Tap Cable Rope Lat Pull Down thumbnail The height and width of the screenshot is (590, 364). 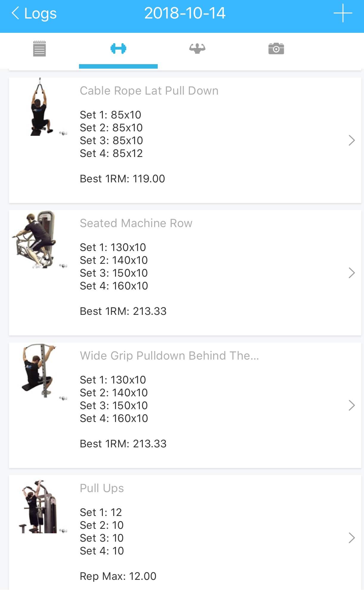click(x=40, y=107)
